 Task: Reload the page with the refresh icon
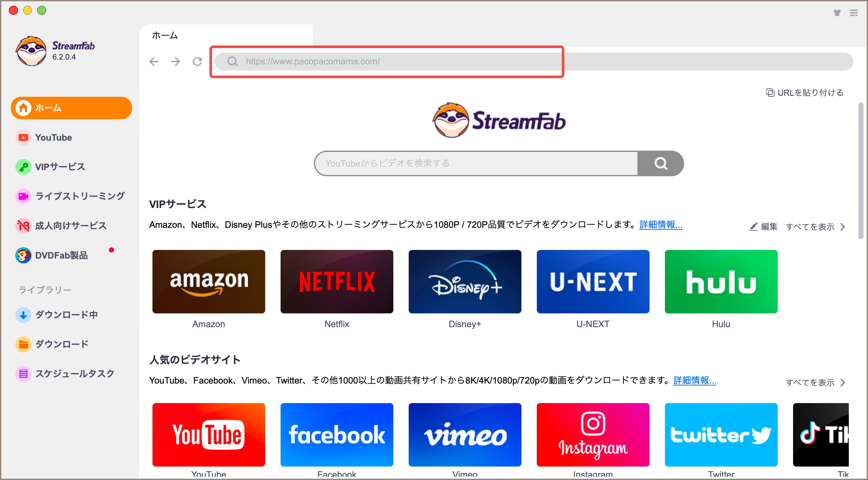[x=197, y=61]
